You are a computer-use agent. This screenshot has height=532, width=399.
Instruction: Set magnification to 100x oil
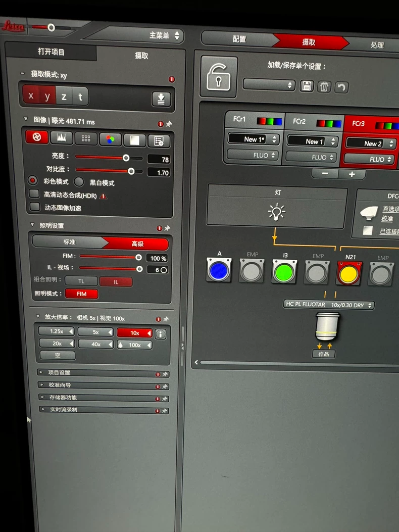pos(135,345)
